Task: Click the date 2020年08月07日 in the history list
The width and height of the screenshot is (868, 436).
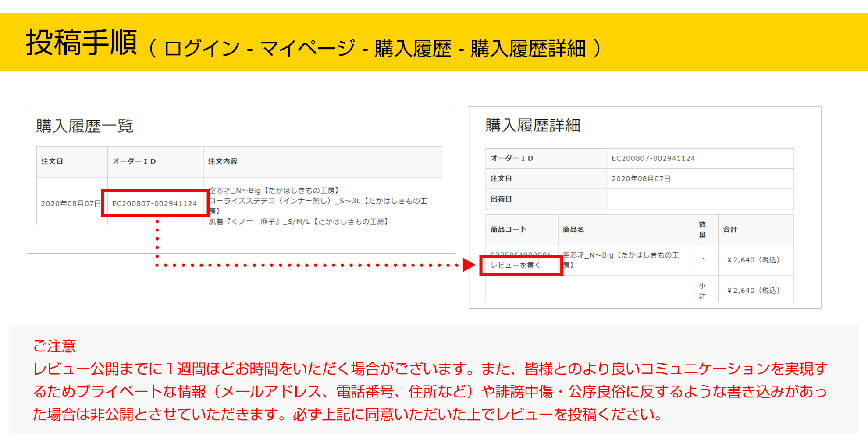Action: pyautogui.click(x=71, y=203)
